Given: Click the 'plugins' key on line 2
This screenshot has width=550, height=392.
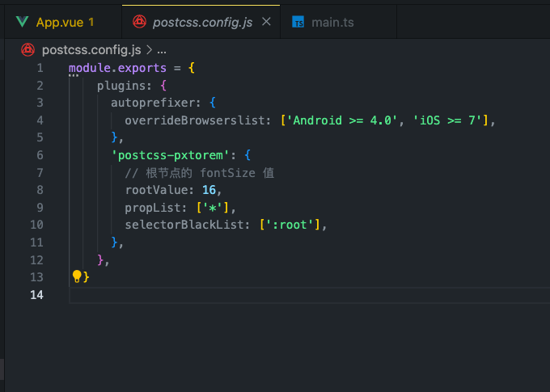Looking at the screenshot, I should pos(121,86).
